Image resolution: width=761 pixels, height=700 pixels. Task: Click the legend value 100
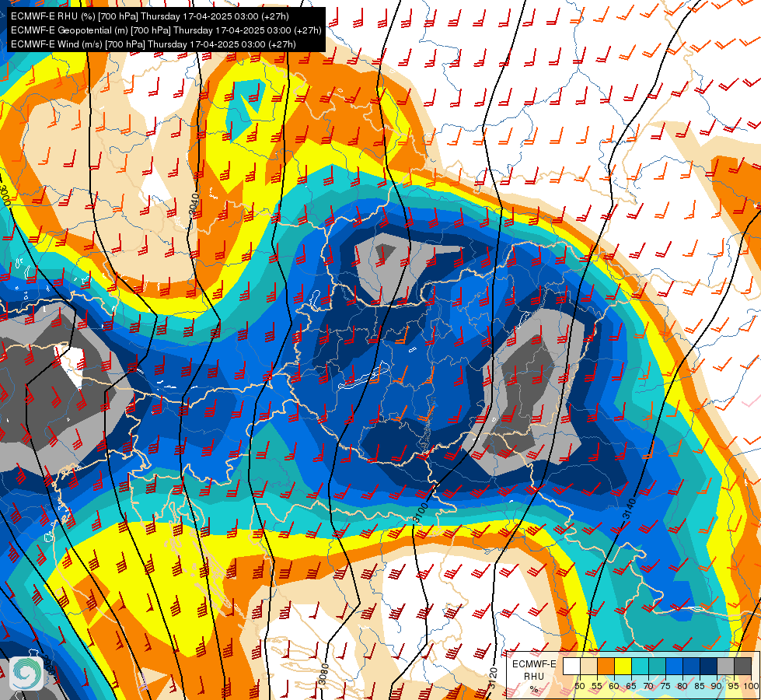click(x=752, y=686)
